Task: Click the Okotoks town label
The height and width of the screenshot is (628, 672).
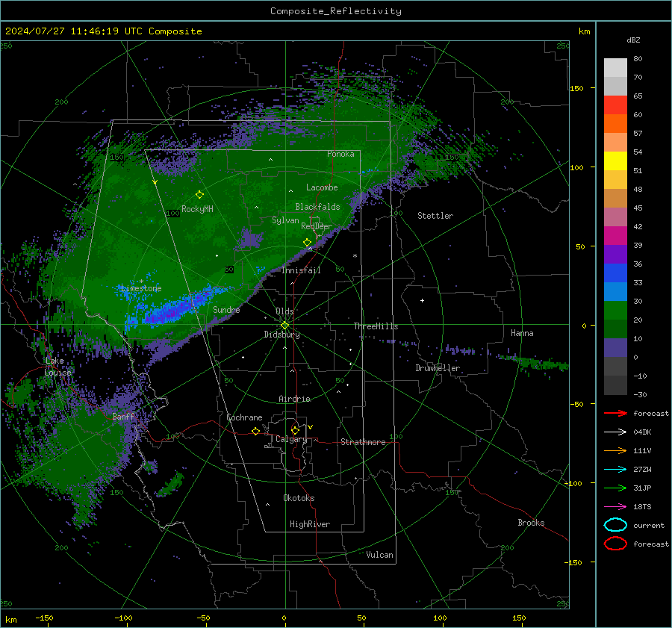Action: coord(299,498)
